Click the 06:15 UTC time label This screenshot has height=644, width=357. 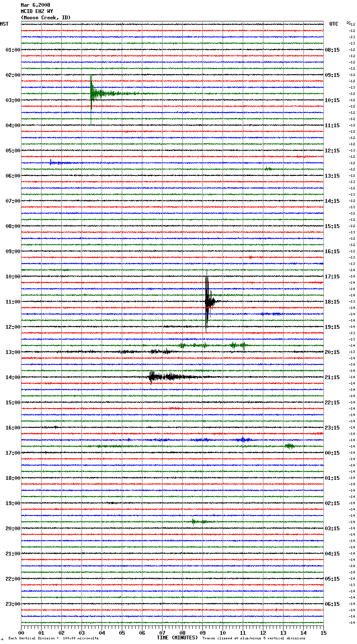click(x=332, y=604)
